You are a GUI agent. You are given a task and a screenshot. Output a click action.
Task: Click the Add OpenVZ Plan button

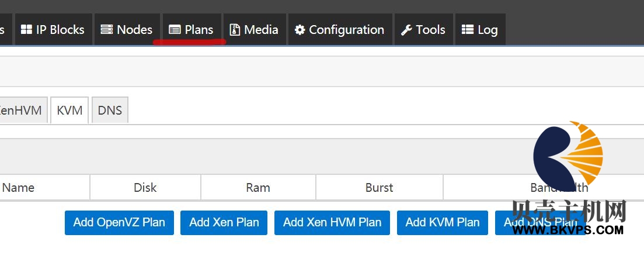(x=119, y=222)
